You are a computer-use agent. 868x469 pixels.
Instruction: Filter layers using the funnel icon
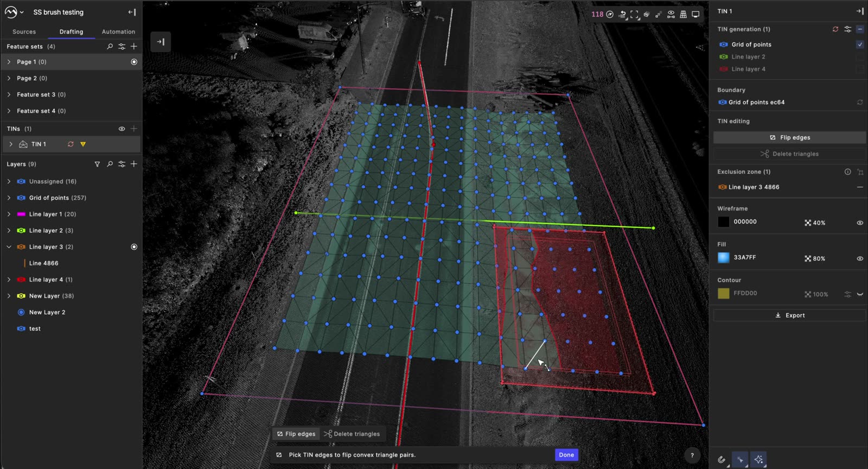97,164
